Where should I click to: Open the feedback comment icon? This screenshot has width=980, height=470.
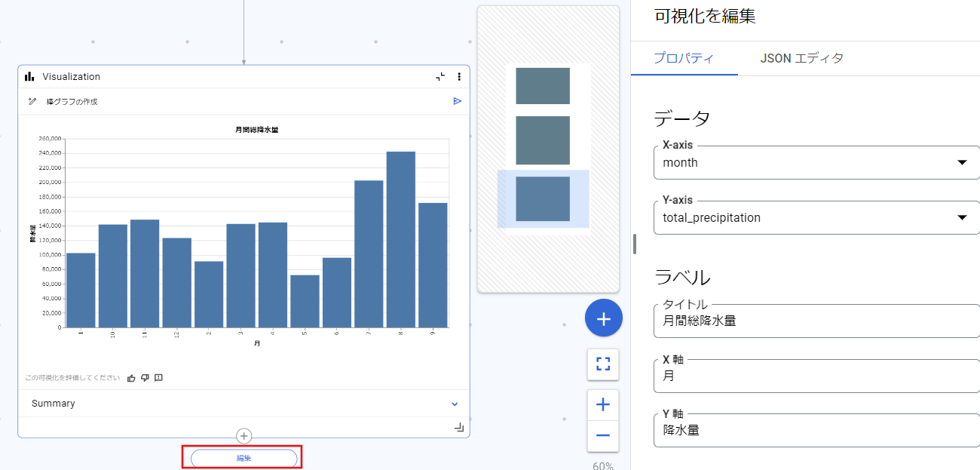[158, 378]
